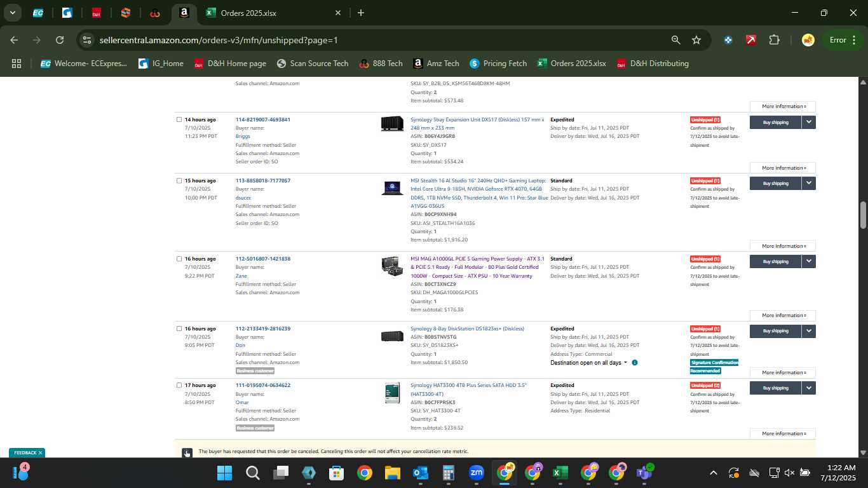Open the D&H Home page bookmark
Screen dimensions: 868x488
point(230,64)
